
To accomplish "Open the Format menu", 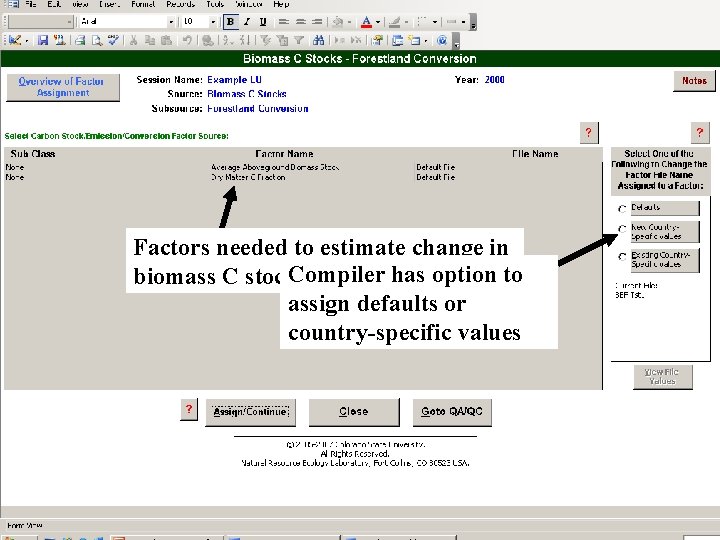I will [x=143, y=4].
